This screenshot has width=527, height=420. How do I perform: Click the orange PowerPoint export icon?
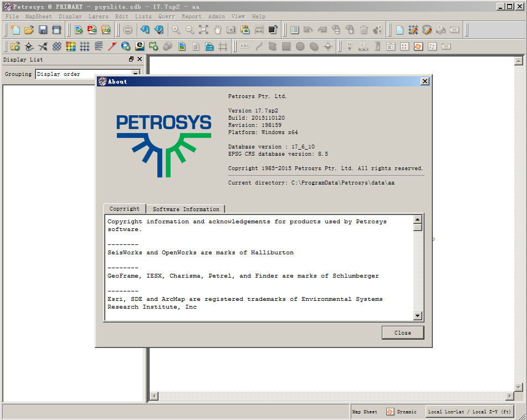[x=106, y=30]
